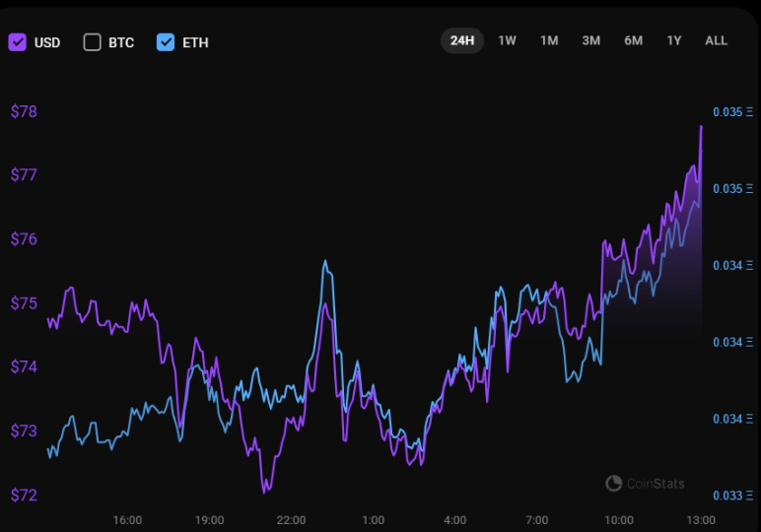Enable the BTC checkbox
Viewport: 761px width, 532px height.
pyautogui.click(x=93, y=41)
